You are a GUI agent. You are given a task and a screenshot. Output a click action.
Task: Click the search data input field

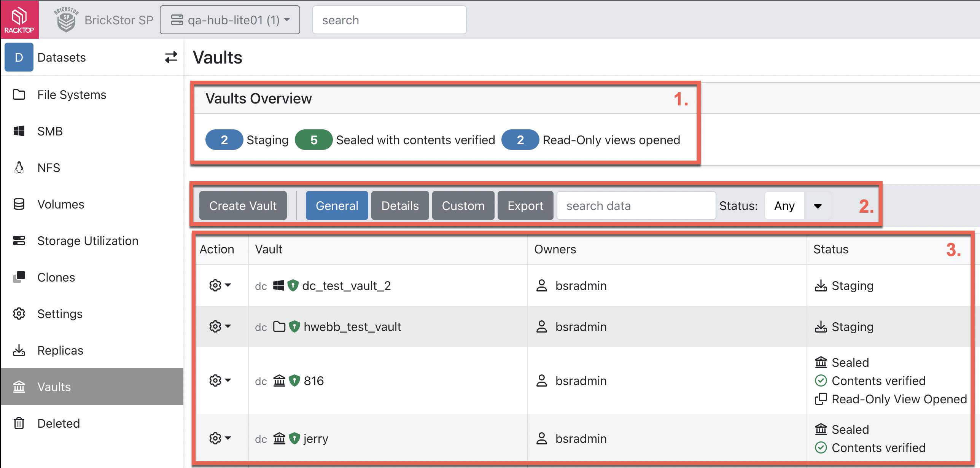(636, 206)
